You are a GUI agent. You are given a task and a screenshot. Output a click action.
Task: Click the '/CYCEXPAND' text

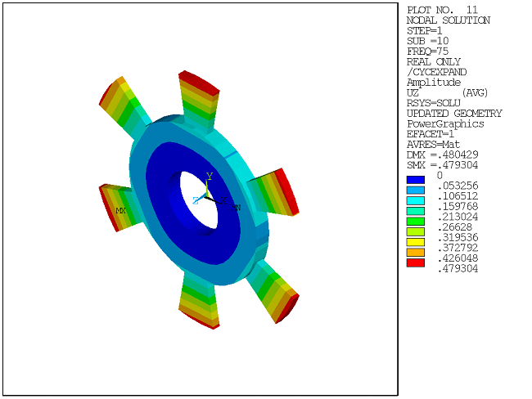(x=437, y=72)
